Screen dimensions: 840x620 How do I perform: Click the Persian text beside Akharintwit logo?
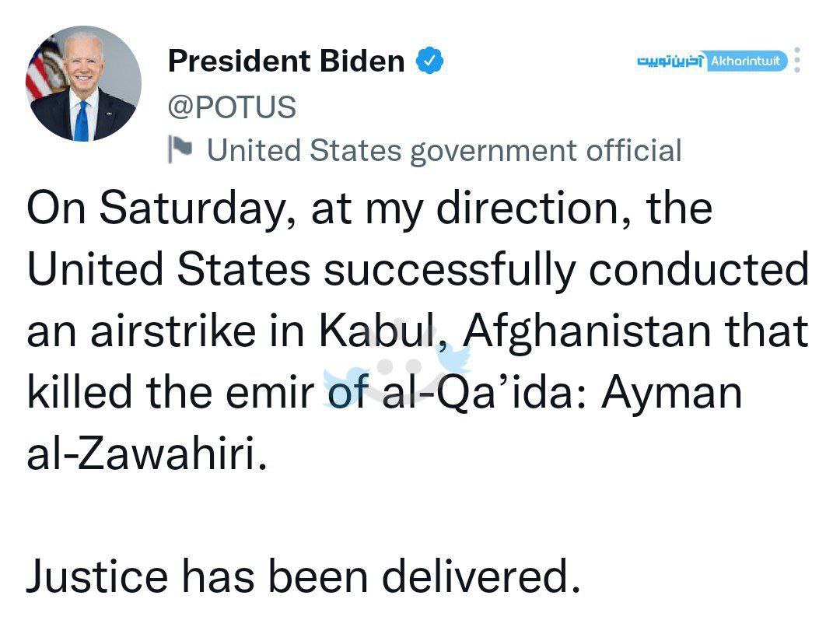(670, 61)
